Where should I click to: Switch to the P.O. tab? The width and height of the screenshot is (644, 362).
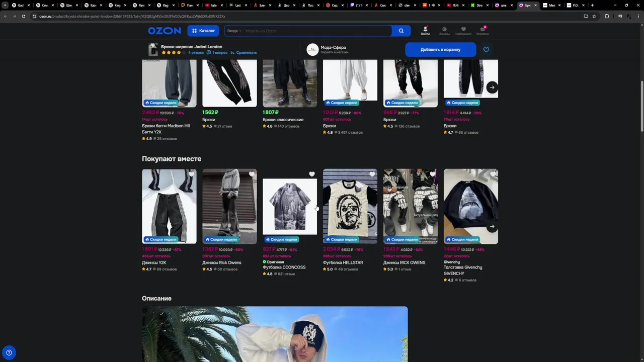pos(576,5)
